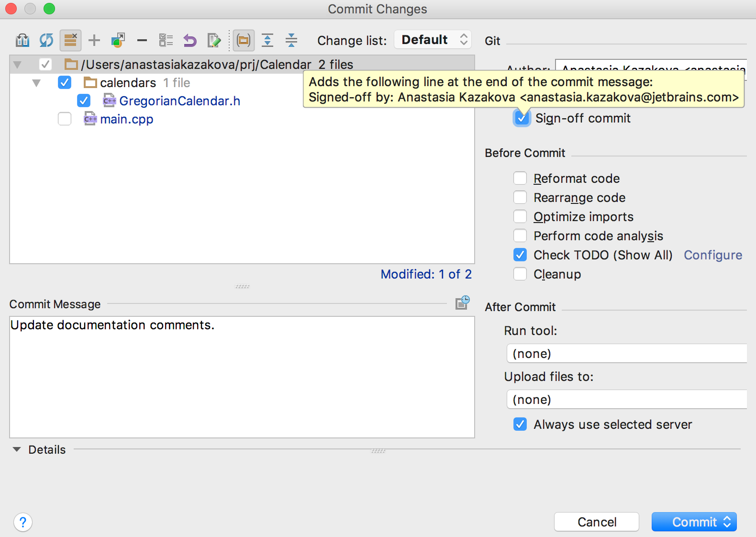Click the calendars folder icon
756x537 pixels.
point(90,83)
